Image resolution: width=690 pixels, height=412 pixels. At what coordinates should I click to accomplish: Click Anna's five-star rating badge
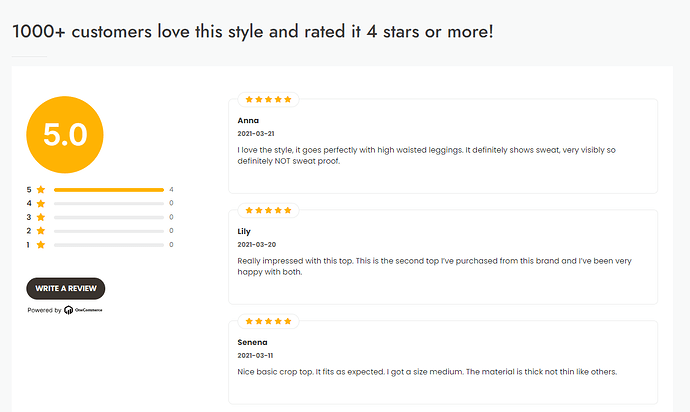click(269, 99)
